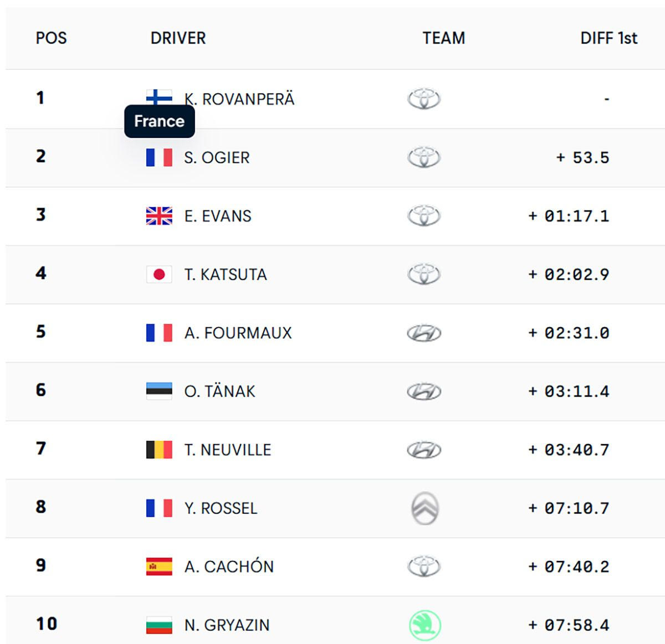Select driver name T. Neuville
The height and width of the screenshot is (644, 665).
pyautogui.click(x=228, y=450)
